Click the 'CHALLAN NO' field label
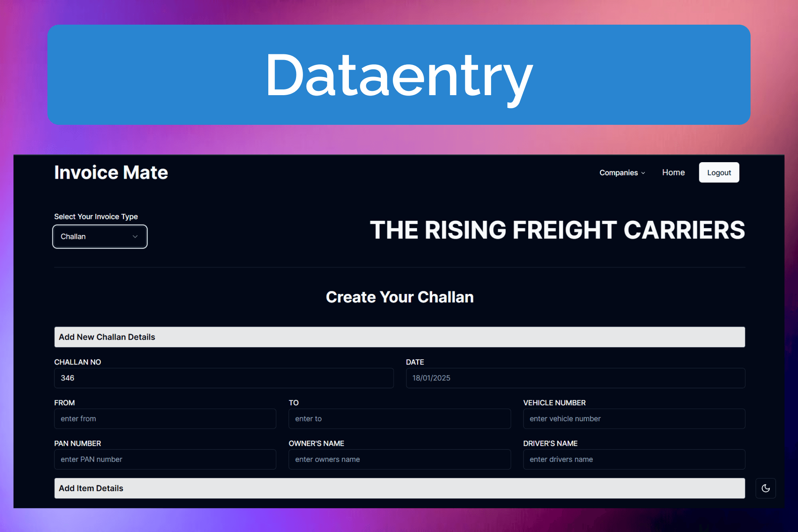Viewport: 798px width, 532px height. point(77,362)
